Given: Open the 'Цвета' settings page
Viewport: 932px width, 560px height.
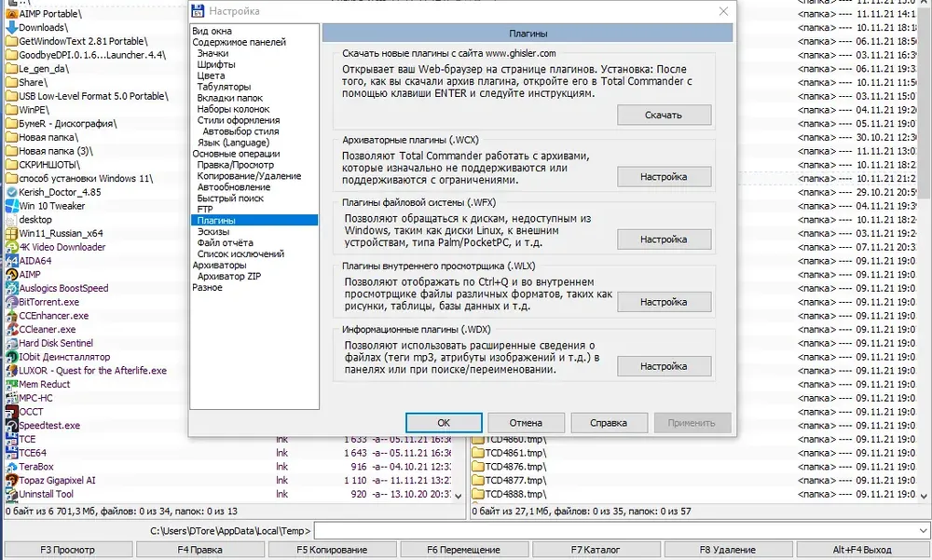Looking at the screenshot, I should [211, 75].
